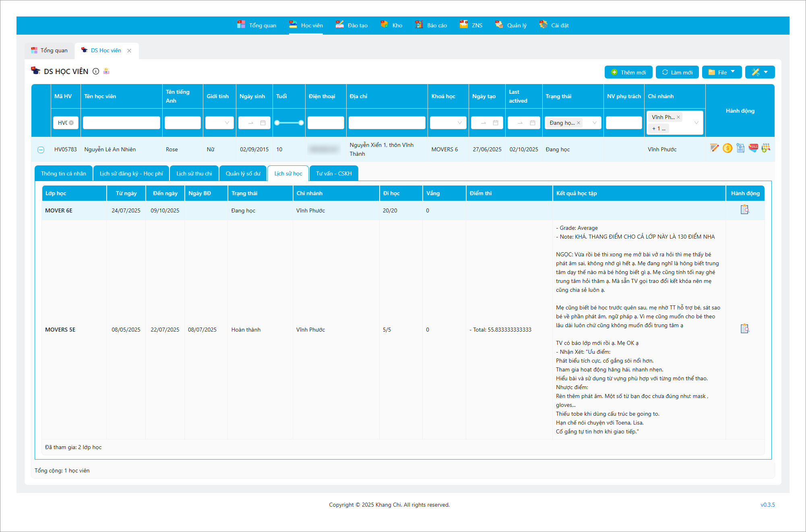Viewport: 806px width, 532px height.
Task: Click the SALE tag icon in student row
Action: tap(753, 148)
